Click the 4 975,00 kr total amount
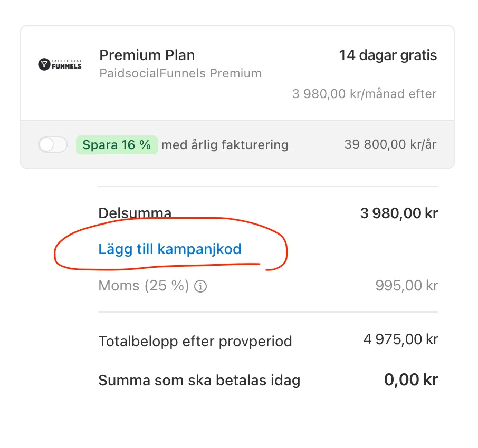The height and width of the screenshot is (448, 478). click(400, 339)
